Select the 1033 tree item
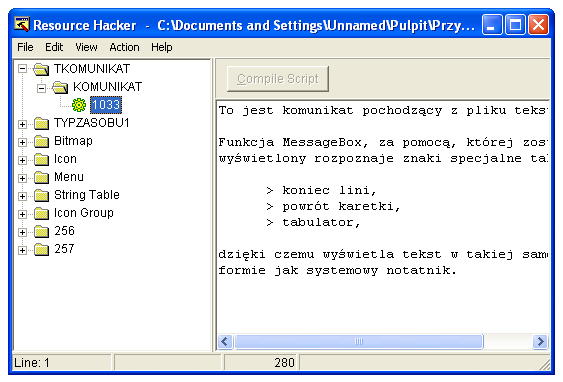The width and height of the screenshot is (563, 382). tap(106, 105)
